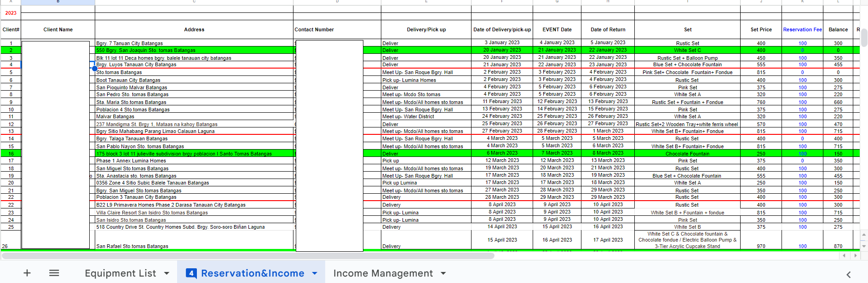Select delivery date 3 January 2023
This screenshot has height=283, width=868.
[502, 43]
